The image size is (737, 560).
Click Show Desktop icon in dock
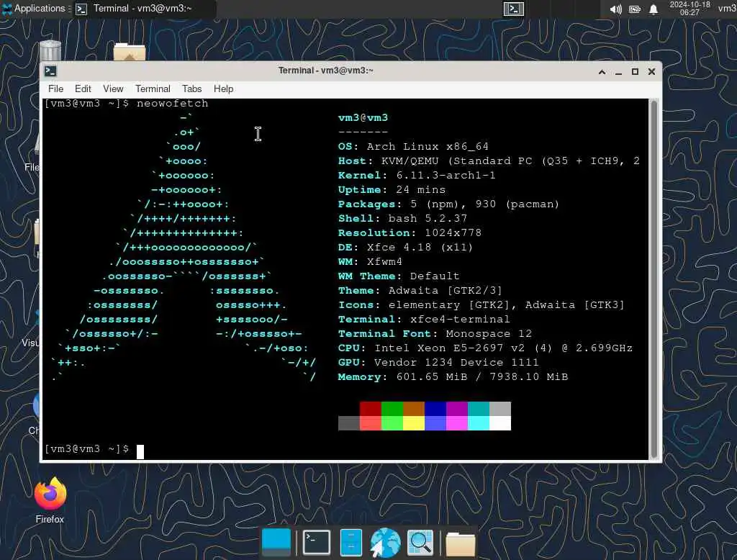click(x=276, y=543)
